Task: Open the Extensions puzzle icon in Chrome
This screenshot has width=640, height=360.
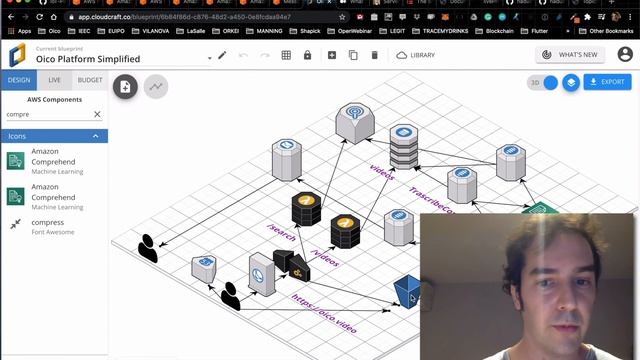Action: click(x=587, y=17)
